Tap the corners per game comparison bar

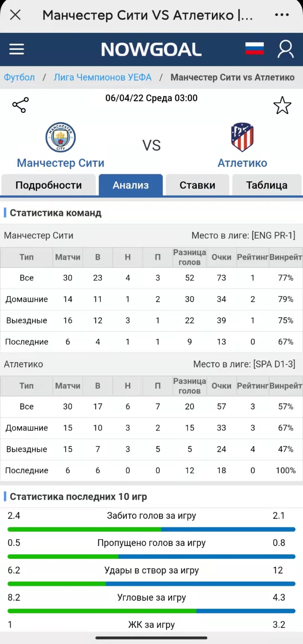(x=151, y=611)
